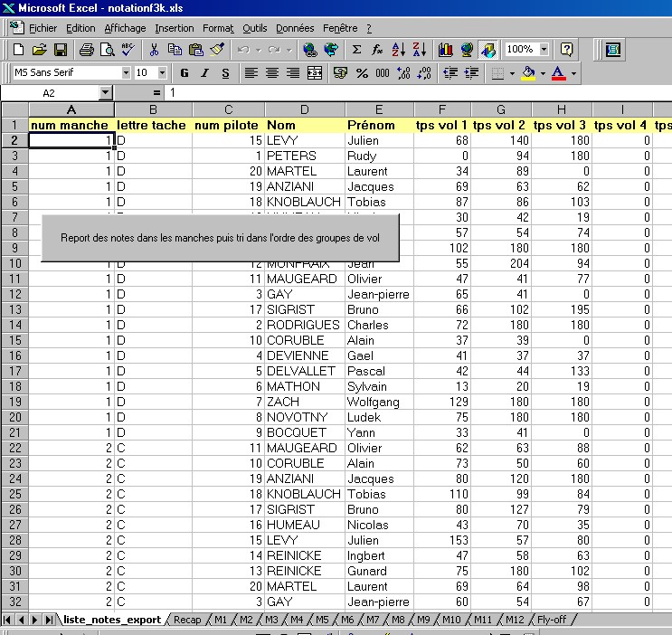Go to last sheet tab navigation arrow

pyautogui.click(x=49, y=620)
